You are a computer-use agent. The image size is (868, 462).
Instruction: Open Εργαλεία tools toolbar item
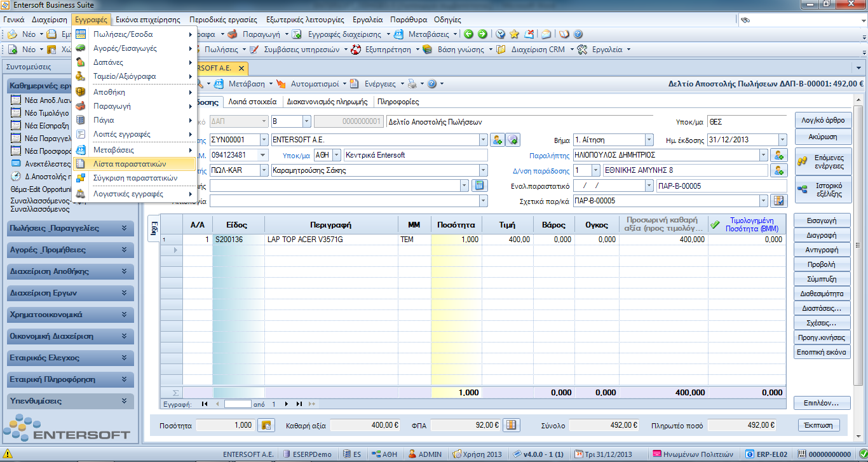click(604, 49)
